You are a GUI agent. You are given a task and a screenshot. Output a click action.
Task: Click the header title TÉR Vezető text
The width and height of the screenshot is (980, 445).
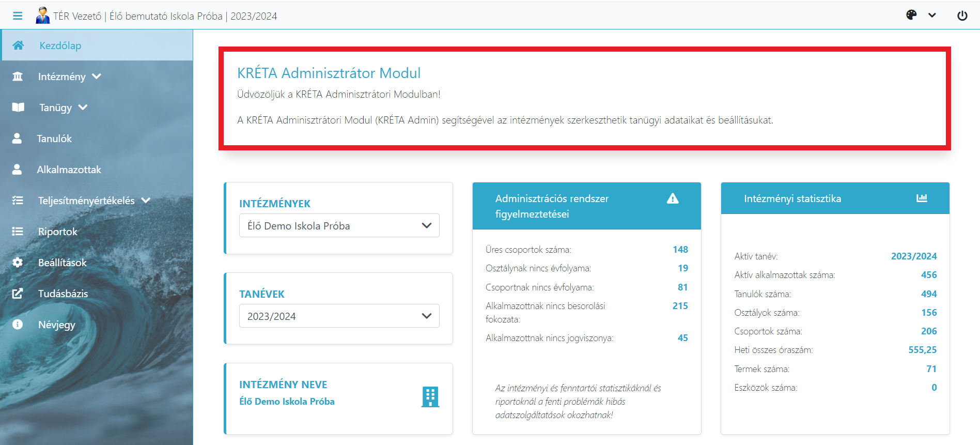77,16
